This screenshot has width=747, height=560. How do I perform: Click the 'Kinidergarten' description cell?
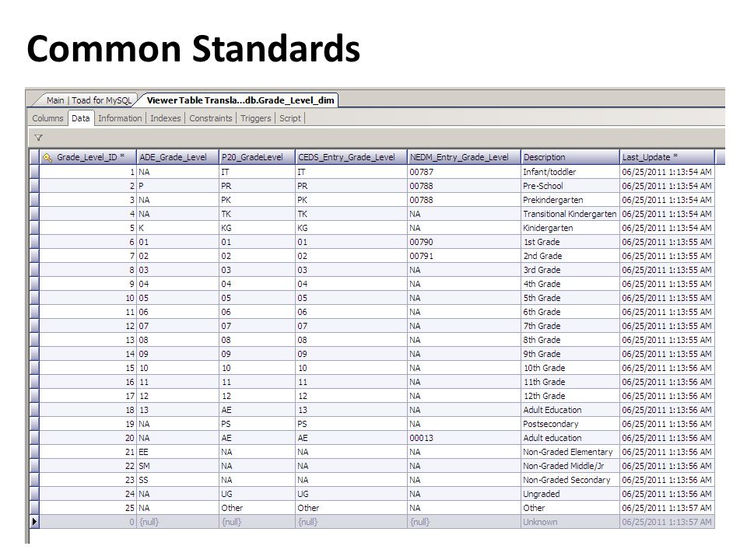(570, 228)
